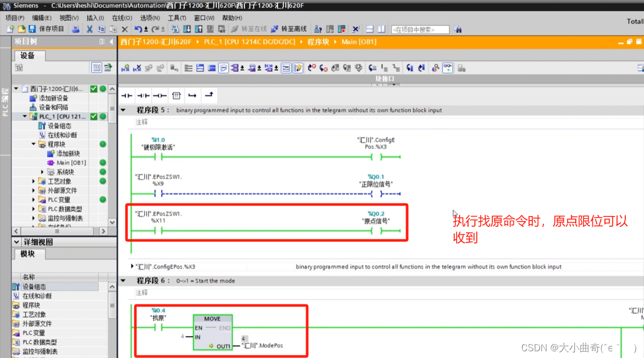Screen dimensions: 644x358
Task: Select 在线和诊断 in project tree
Action: click(62, 135)
